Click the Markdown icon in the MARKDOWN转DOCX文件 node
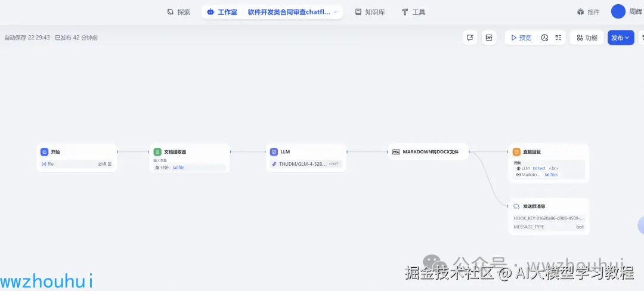Screen dimensions: 644x291 [397, 152]
